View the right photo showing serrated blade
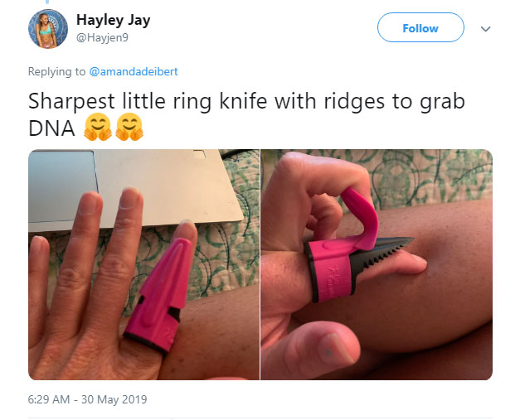This screenshot has width=520, height=420. (377, 264)
